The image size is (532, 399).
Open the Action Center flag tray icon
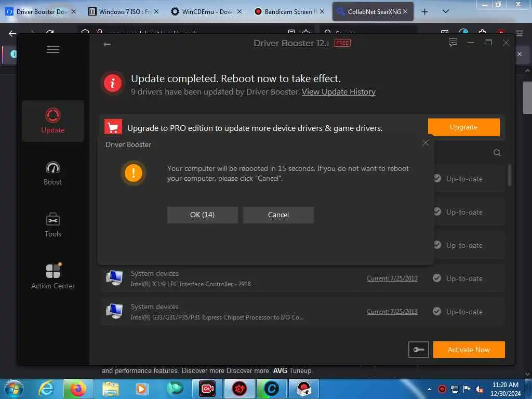click(467, 389)
